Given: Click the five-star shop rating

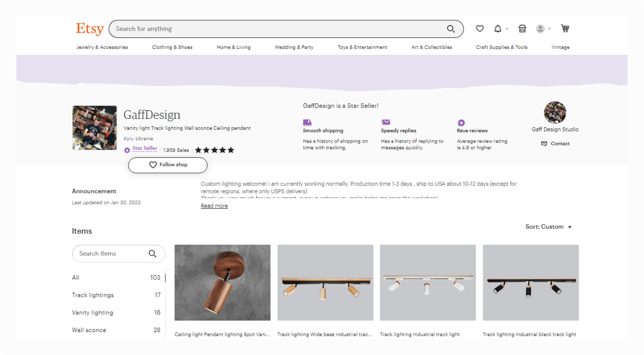Looking at the screenshot, I should tap(214, 150).
